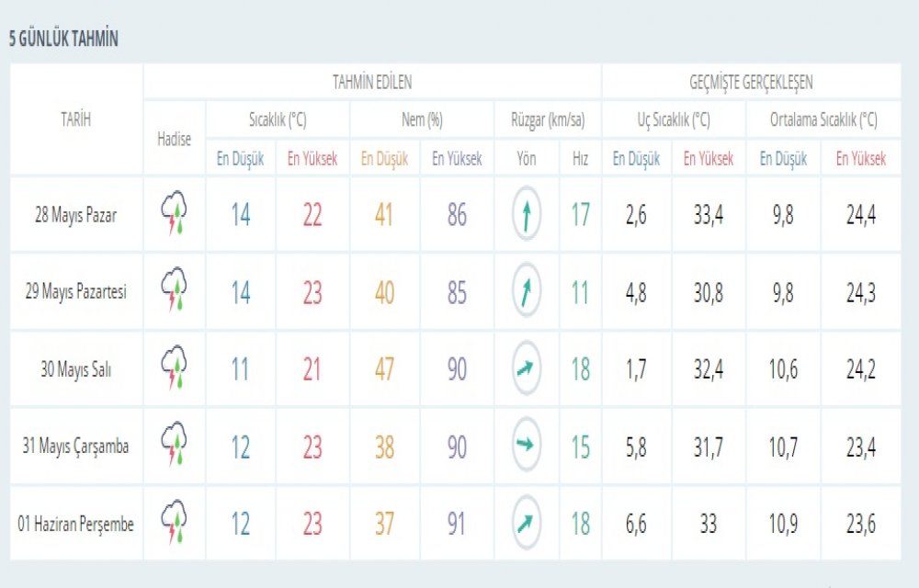
Task: Click the Sıcaklık (°C) column header
Action: click(278, 119)
